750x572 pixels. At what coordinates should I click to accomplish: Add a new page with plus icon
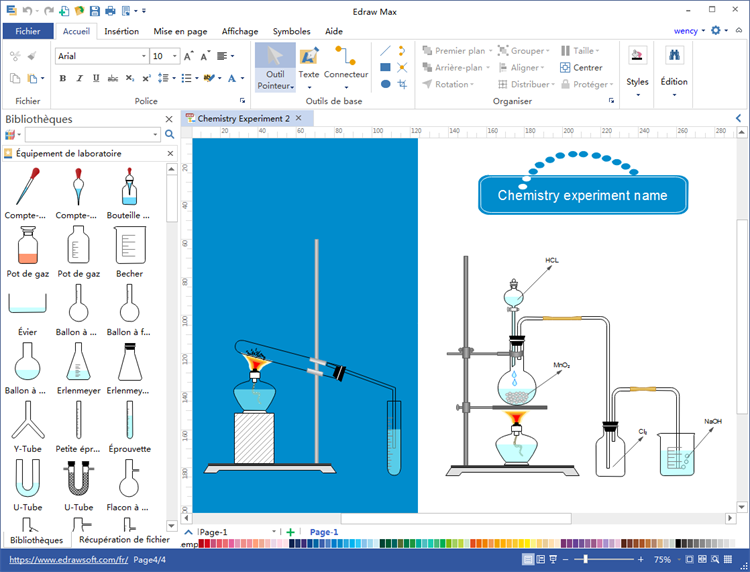click(x=290, y=532)
